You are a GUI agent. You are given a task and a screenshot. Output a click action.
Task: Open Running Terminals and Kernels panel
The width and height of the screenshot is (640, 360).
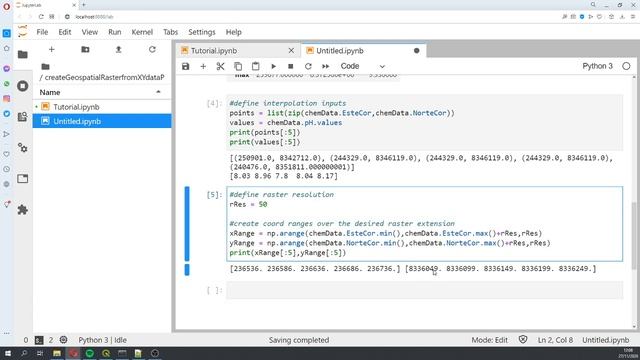[23, 86]
